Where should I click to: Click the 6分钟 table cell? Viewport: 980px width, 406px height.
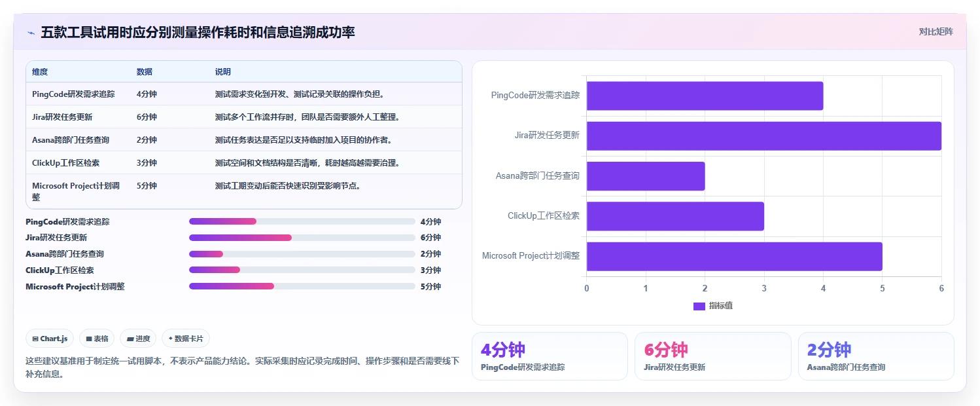[x=147, y=117]
